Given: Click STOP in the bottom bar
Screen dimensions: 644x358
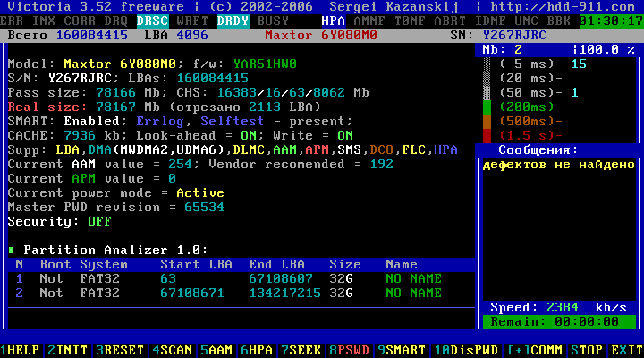Looking at the screenshot, I should (587, 350).
